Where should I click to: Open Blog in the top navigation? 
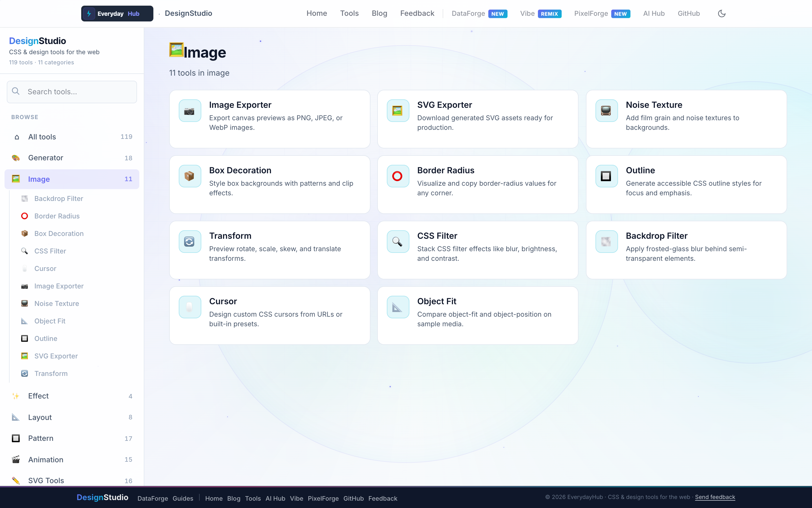point(379,14)
